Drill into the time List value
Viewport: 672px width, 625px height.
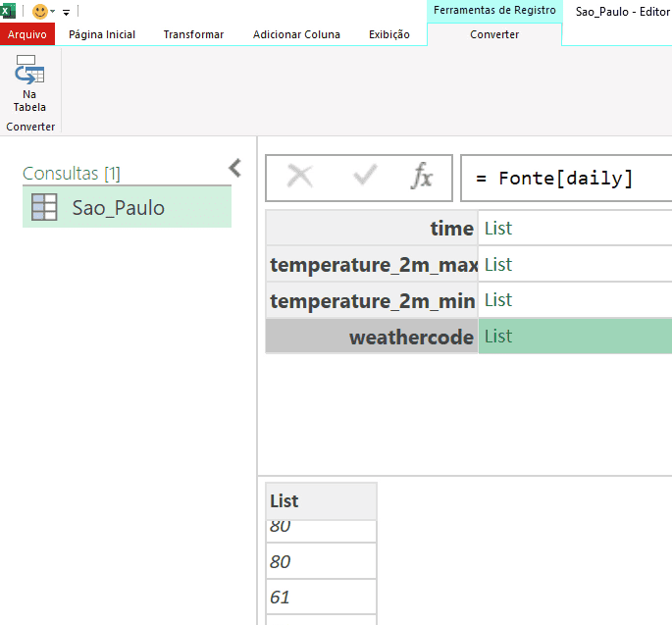coord(498,229)
